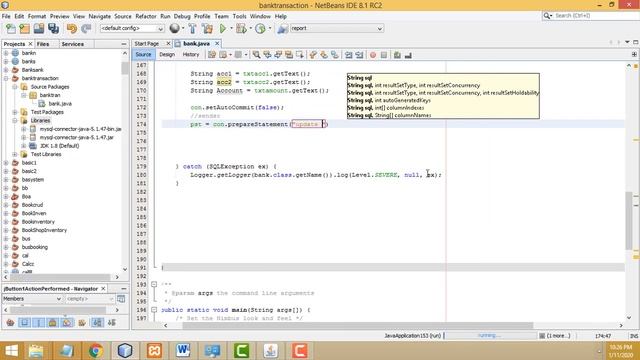Open the Refactor menu
Image resolution: width=640 pixels, height=360 pixels.
pyautogui.click(x=146, y=16)
